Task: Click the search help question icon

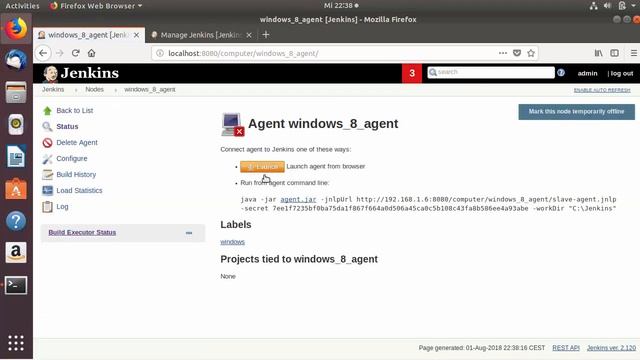Action: (x=561, y=73)
